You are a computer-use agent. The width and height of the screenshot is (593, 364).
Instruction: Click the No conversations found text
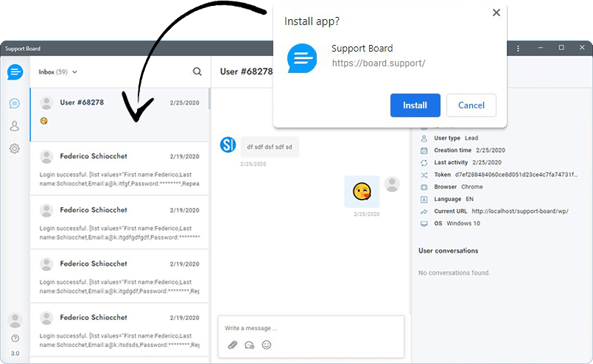point(455,273)
